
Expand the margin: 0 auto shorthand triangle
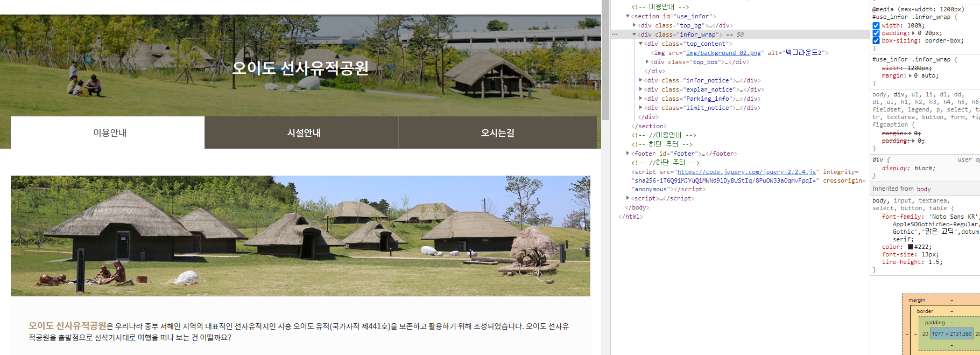pos(910,75)
